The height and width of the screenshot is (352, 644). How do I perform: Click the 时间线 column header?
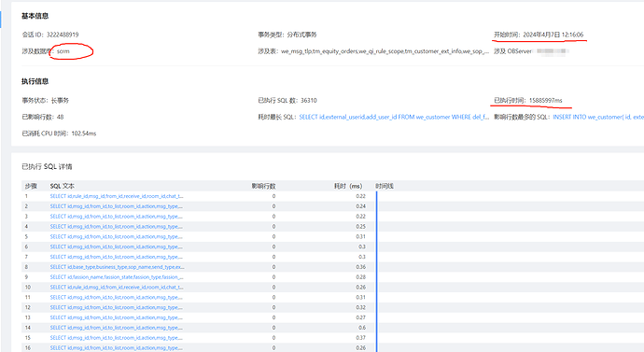coord(385,186)
